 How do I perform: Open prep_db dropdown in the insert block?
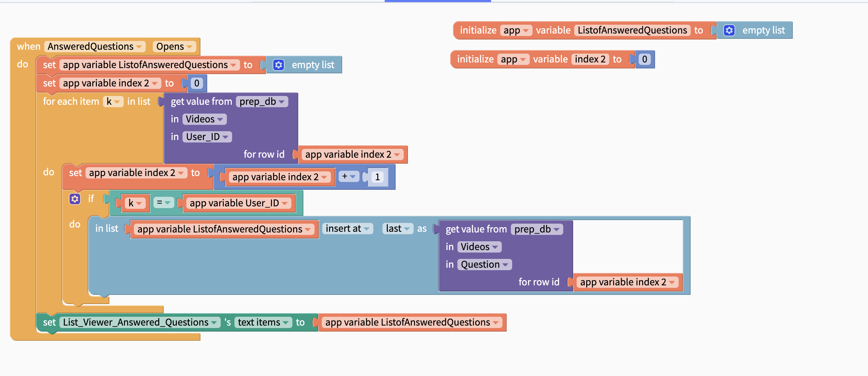537,229
